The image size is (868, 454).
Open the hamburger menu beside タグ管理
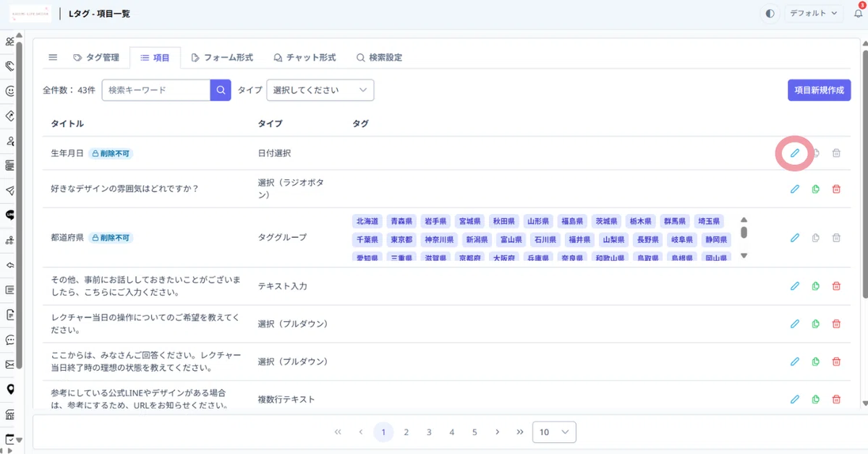[x=53, y=57]
